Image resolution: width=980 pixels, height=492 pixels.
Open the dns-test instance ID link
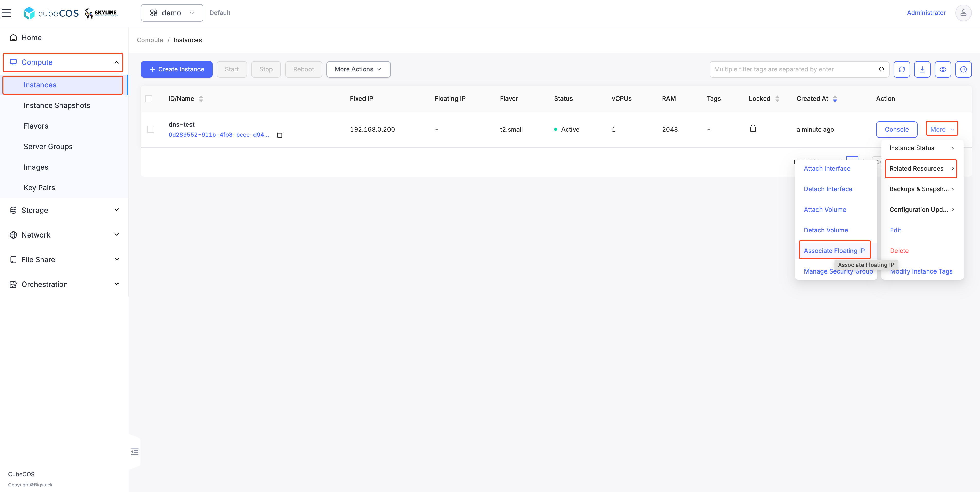point(219,135)
